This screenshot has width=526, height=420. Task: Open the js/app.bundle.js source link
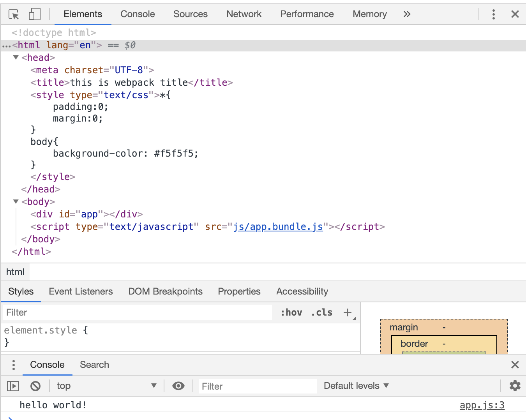pyautogui.click(x=278, y=227)
